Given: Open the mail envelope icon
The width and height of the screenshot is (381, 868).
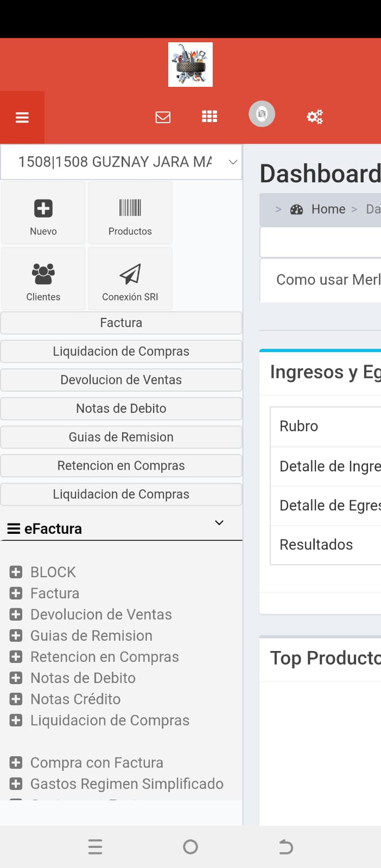Looking at the screenshot, I should coord(163,117).
